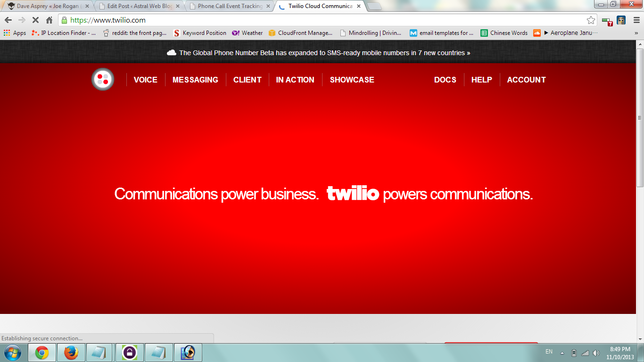Open Chinese Words bookmark
Image resolution: width=644 pixels, height=362 pixels.
pyautogui.click(x=504, y=33)
